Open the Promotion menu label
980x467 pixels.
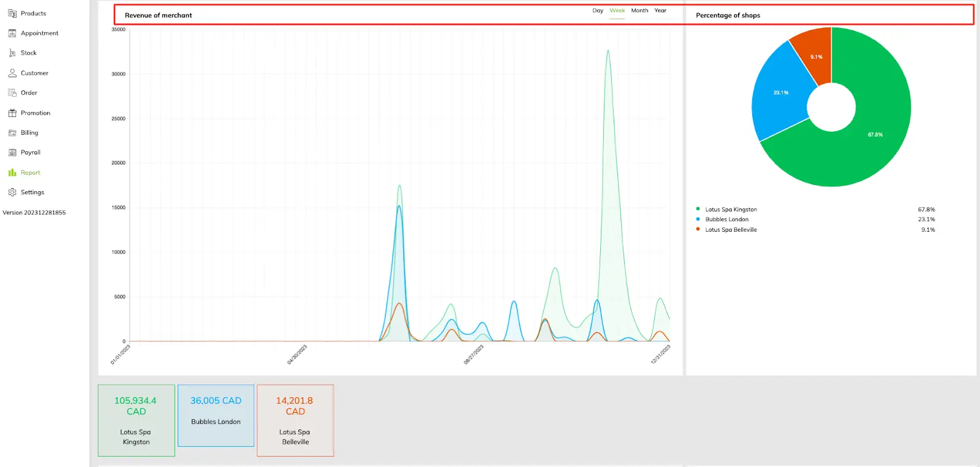coord(36,113)
